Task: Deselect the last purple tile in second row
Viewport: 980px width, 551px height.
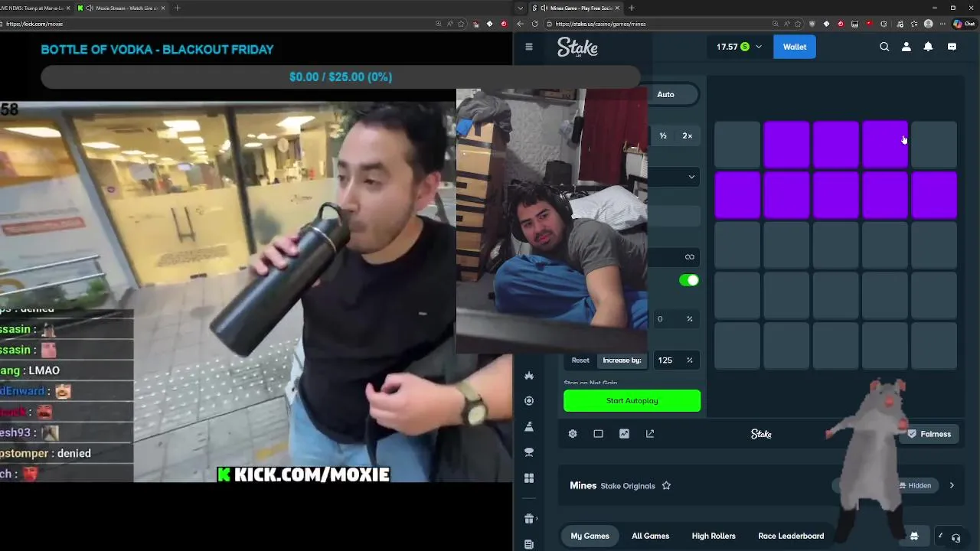Action: [934, 194]
